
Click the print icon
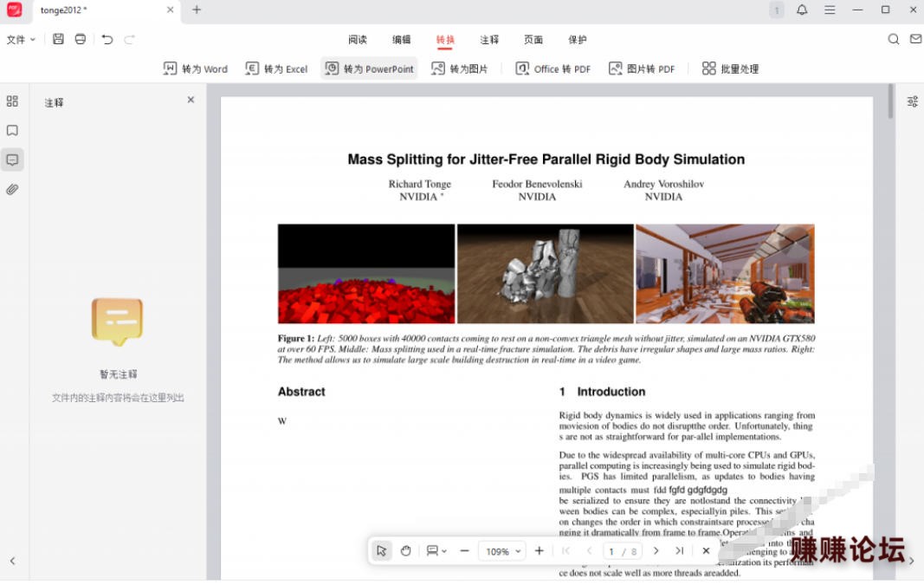click(81, 39)
